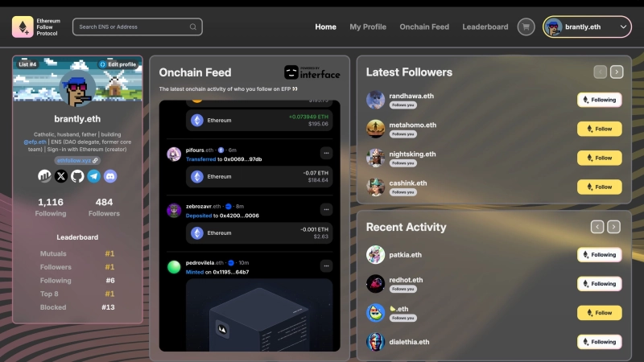Toggle Following state for randhawa.eth
The height and width of the screenshot is (362, 644).
pos(599,100)
